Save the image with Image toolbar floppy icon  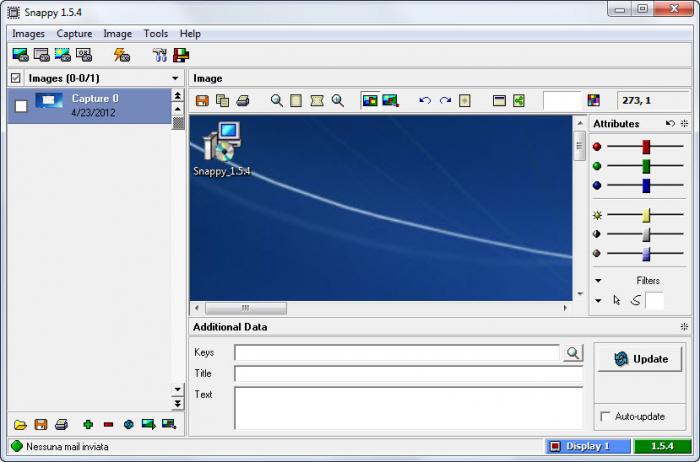tap(202, 100)
